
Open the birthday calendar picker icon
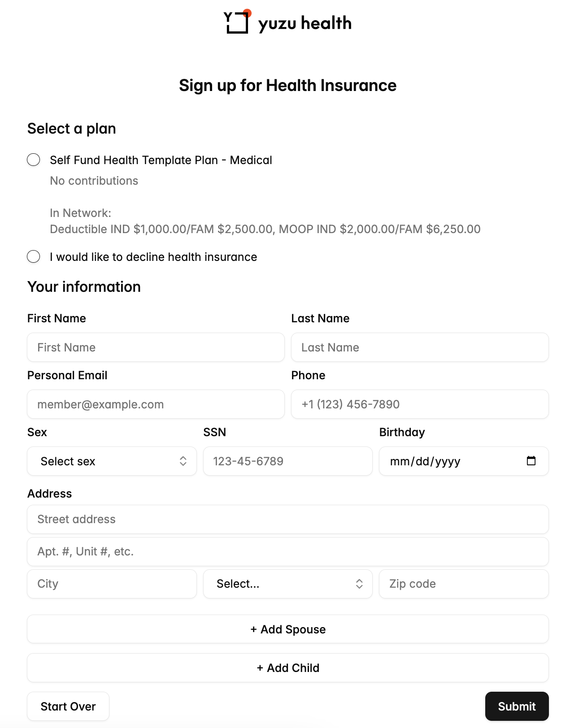click(531, 461)
